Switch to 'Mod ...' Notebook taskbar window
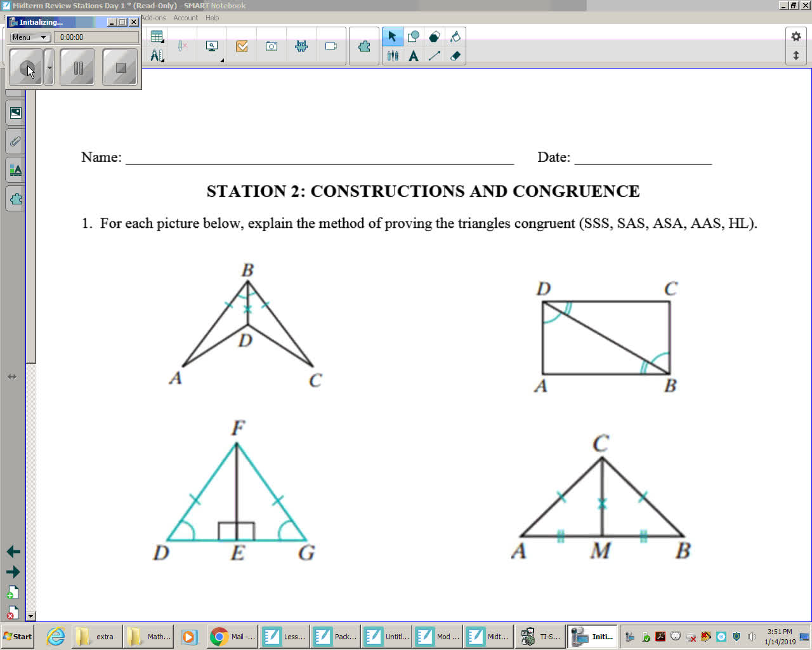 coord(438,636)
